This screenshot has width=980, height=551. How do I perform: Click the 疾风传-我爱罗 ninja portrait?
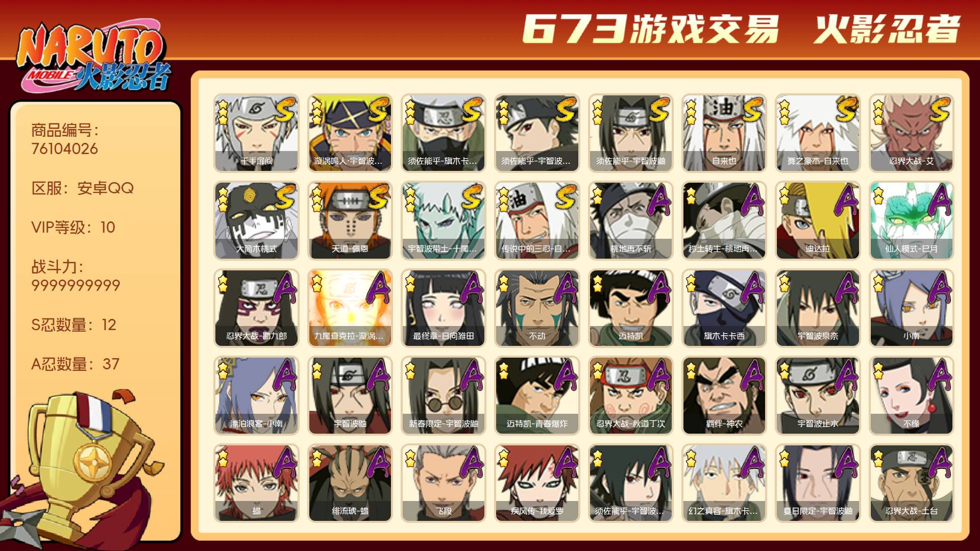point(537,483)
